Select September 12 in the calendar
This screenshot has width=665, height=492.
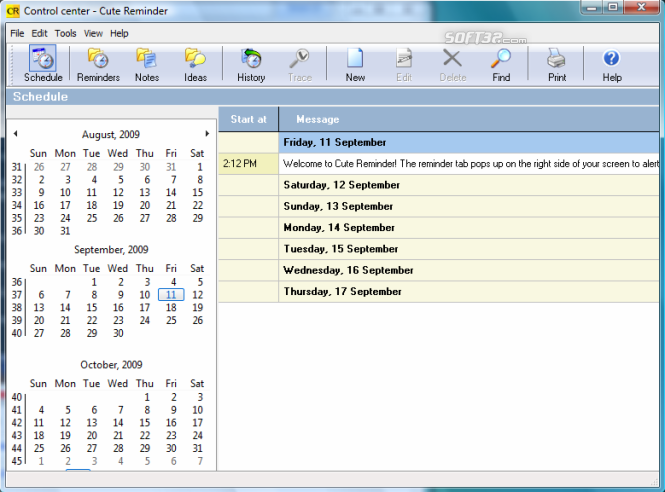point(198,295)
